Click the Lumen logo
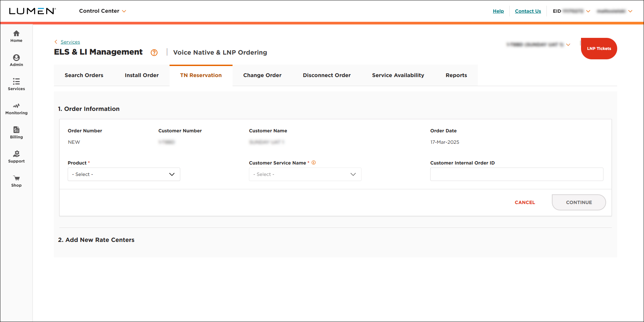This screenshot has height=322, width=644. (32, 11)
